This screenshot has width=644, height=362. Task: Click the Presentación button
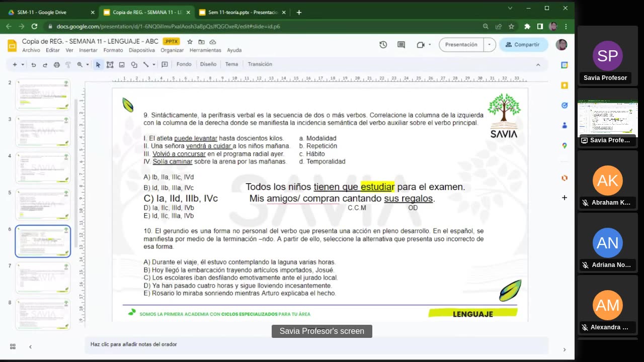pyautogui.click(x=461, y=45)
